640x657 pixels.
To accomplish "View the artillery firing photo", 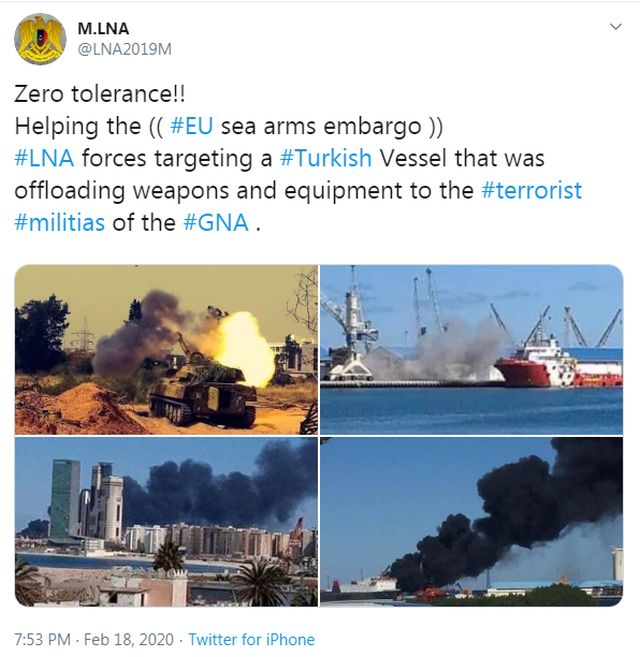I will click(x=166, y=349).
